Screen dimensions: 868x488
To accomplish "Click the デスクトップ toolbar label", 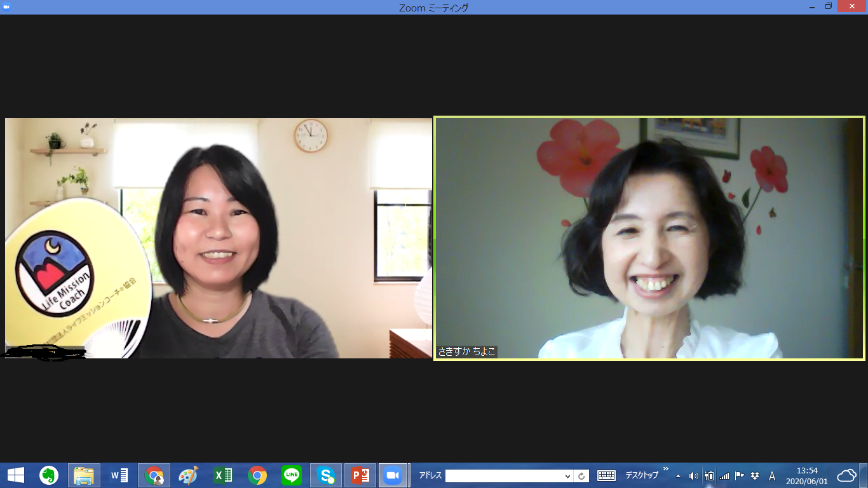I will [x=641, y=476].
